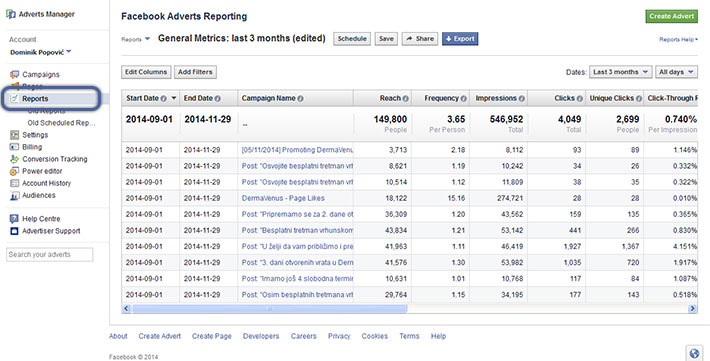Click the Add Filters button
The width and height of the screenshot is (710, 361).
(195, 72)
